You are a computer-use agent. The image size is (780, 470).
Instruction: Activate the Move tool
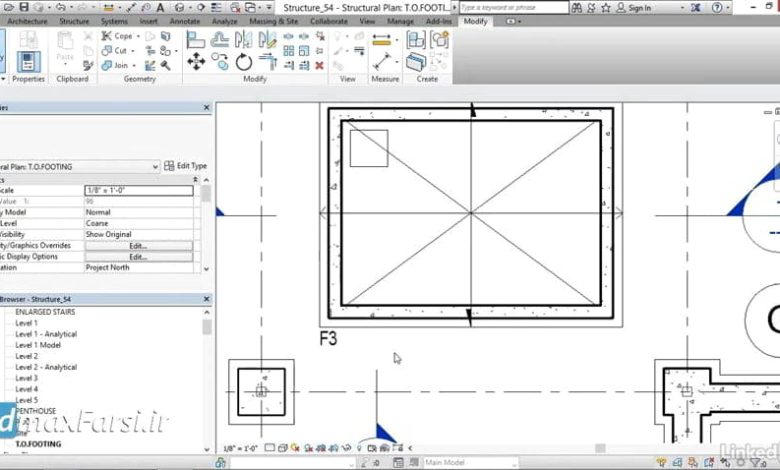[195, 62]
